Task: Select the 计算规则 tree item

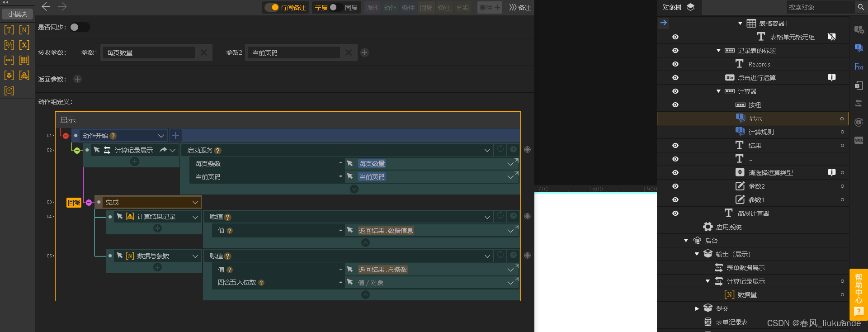Action: click(761, 132)
